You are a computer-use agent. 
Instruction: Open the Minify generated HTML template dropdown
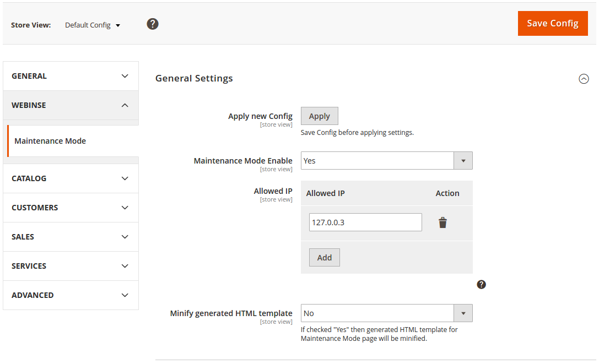click(387, 313)
